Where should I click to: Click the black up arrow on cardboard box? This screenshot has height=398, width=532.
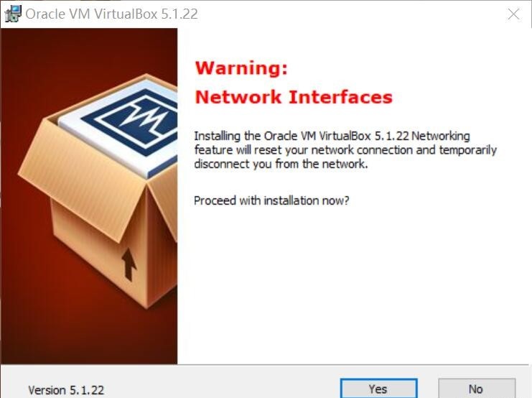(x=129, y=264)
